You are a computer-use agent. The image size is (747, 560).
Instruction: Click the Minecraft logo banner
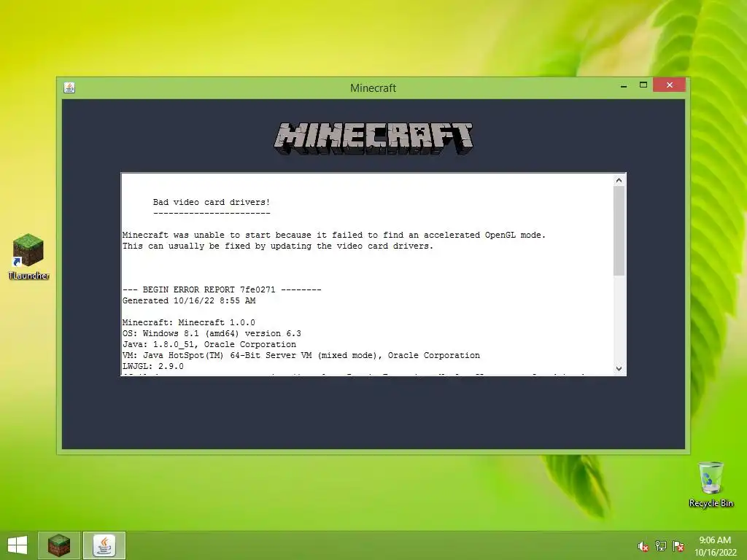pyautogui.click(x=373, y=139)
